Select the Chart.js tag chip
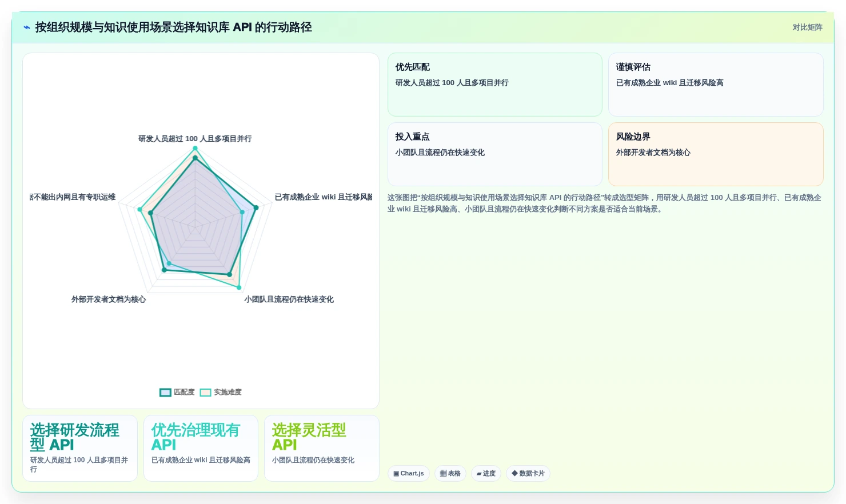 [x=409, y=473]
